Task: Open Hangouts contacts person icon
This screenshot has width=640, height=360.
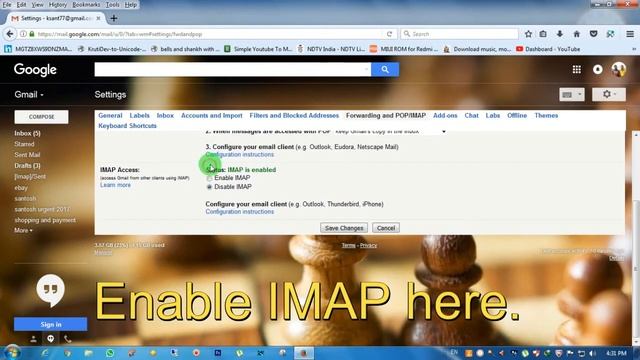Action: pos(33,339)
